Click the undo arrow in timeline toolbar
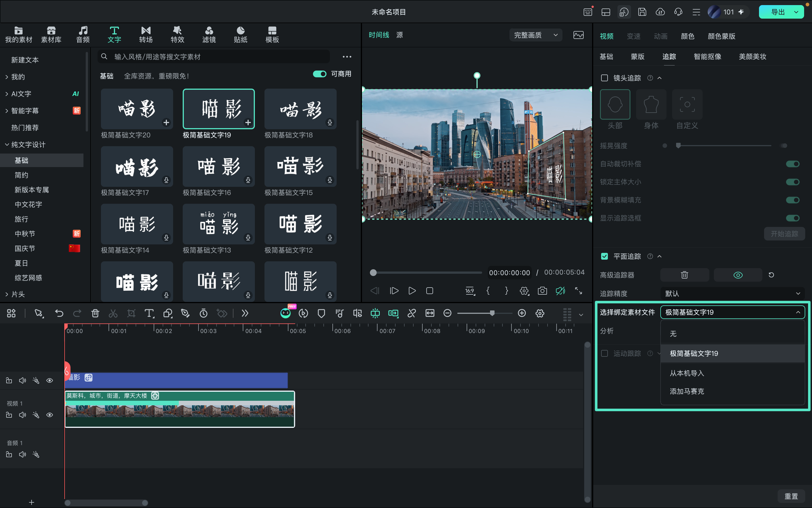The image size is (812, 508). tap(59, 313)
